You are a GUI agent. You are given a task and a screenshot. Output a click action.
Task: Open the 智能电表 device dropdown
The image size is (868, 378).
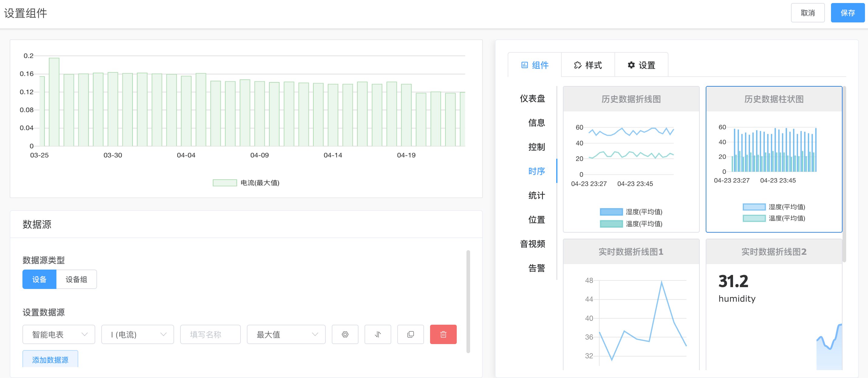pyautogui.click(x=59, y=334)
